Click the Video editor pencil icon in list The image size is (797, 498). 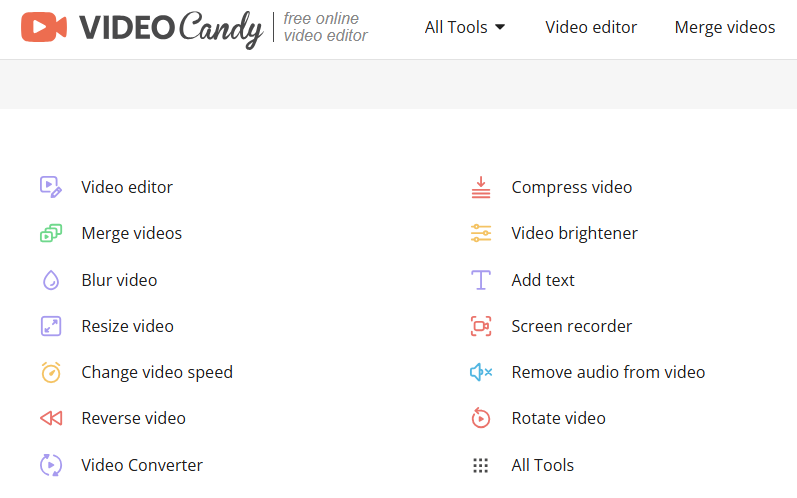coord(51,186)
